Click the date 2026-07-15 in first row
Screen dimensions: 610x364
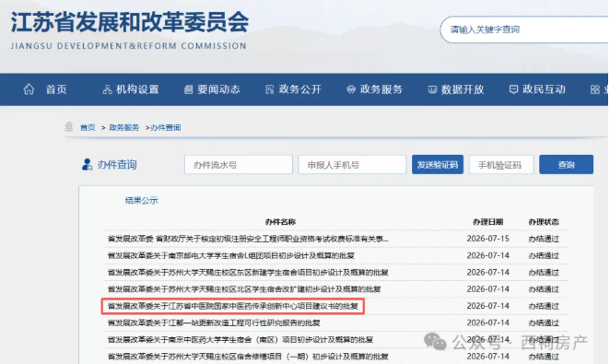point(487,239)
